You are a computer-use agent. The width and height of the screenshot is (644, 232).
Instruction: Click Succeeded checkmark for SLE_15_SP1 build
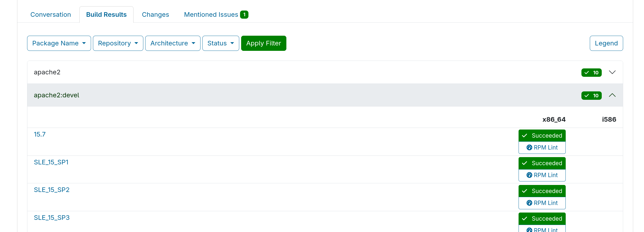click(x=525, y=163)
